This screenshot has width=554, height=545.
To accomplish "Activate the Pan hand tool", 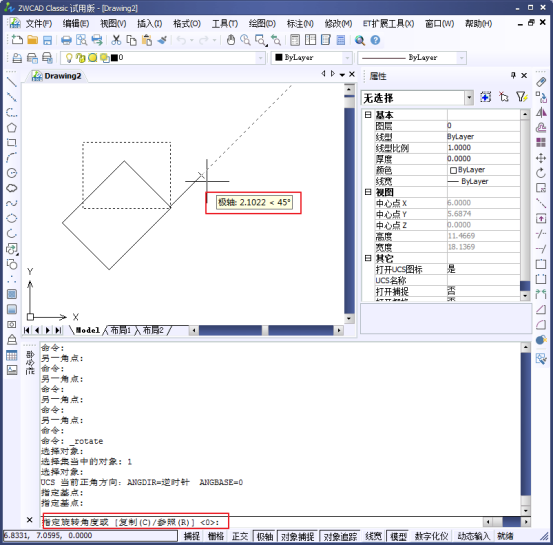I will pos(231,40).
